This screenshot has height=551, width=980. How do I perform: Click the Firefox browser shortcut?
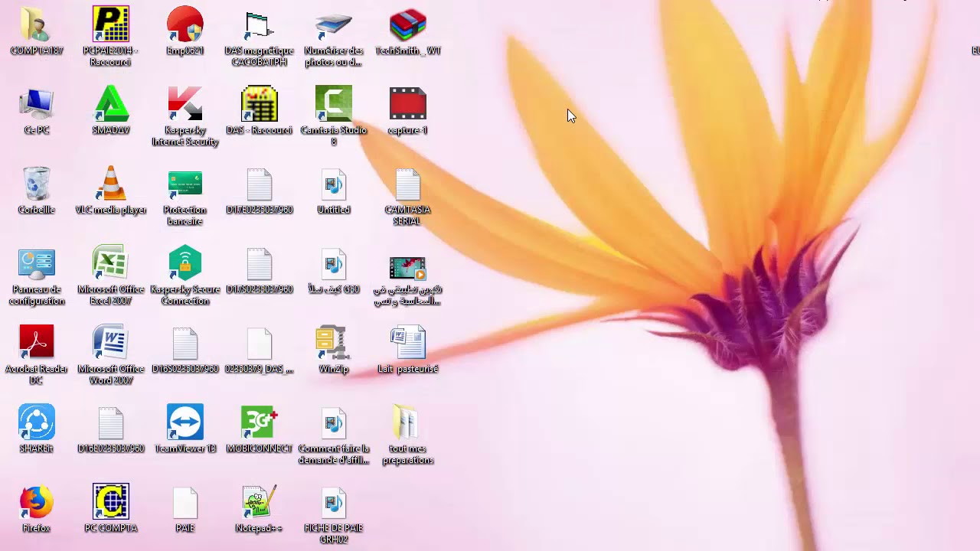pyautogui.click(x=36, y=502)
